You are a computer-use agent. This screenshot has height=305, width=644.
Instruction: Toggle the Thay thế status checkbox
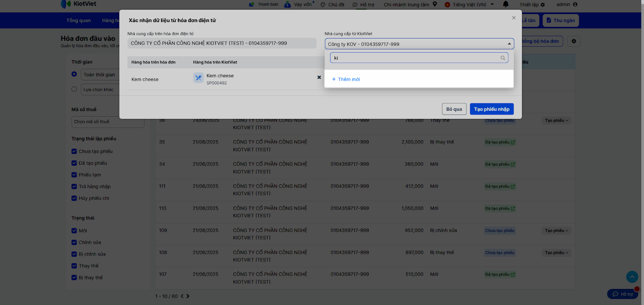74,266
